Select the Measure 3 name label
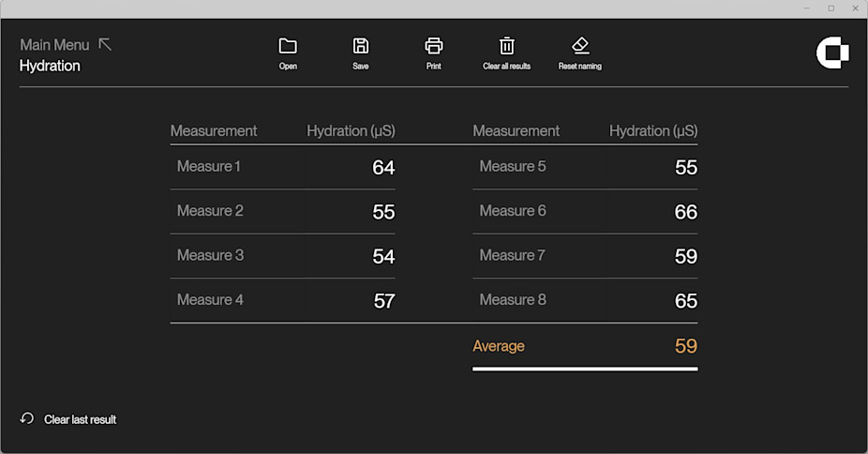Viewport: 868px width, 454px height. (x=210, y=255)
